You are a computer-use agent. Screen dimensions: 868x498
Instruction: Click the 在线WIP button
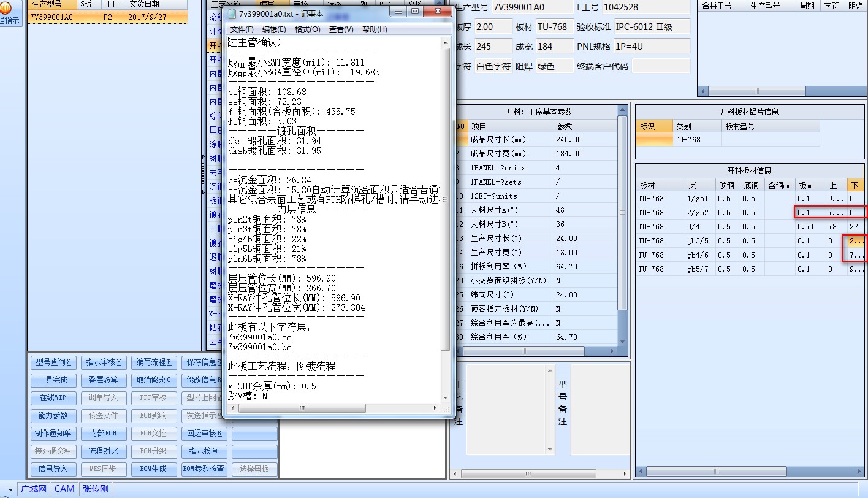[x=54, y=397]
